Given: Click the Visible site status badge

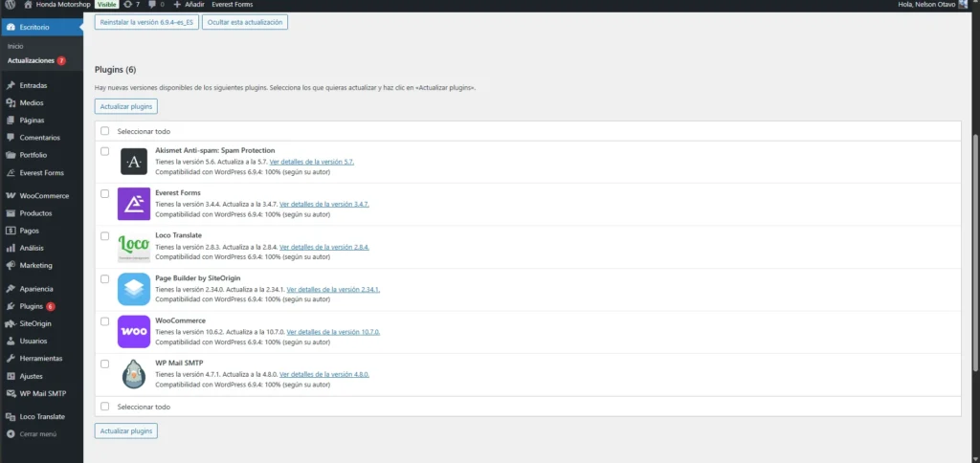Looking at the screenshot, I should coord(106,5).
